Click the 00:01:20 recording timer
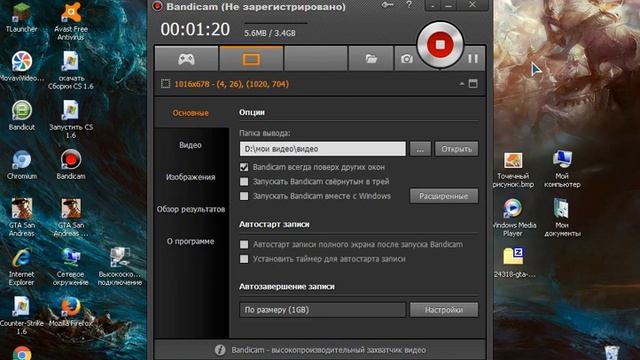The height and width of the screenshot is (360, 640). click(x=195, y=29)
